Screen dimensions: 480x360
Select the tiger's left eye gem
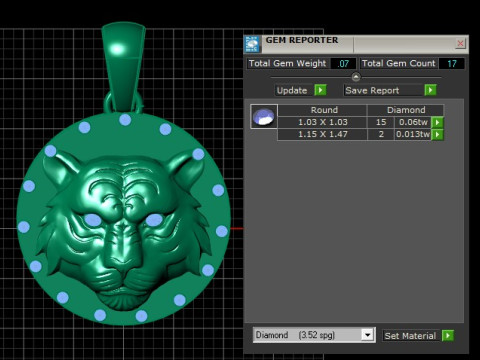click(93, 220)
